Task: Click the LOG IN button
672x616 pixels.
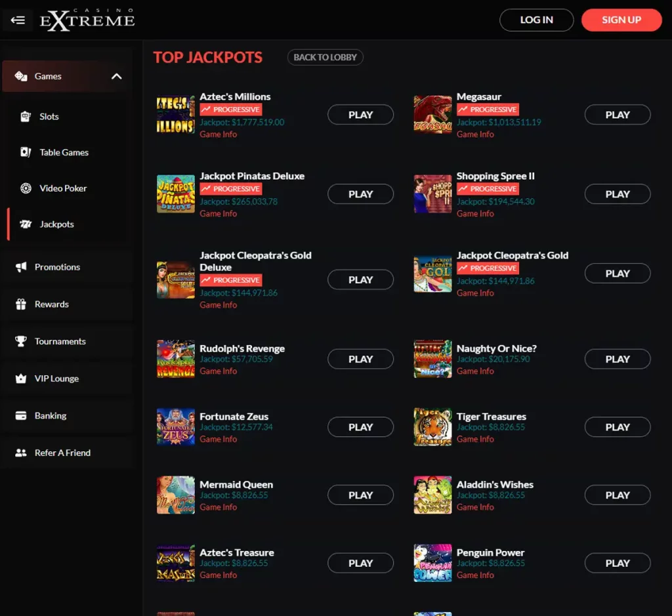Action: tap(536, 20)
